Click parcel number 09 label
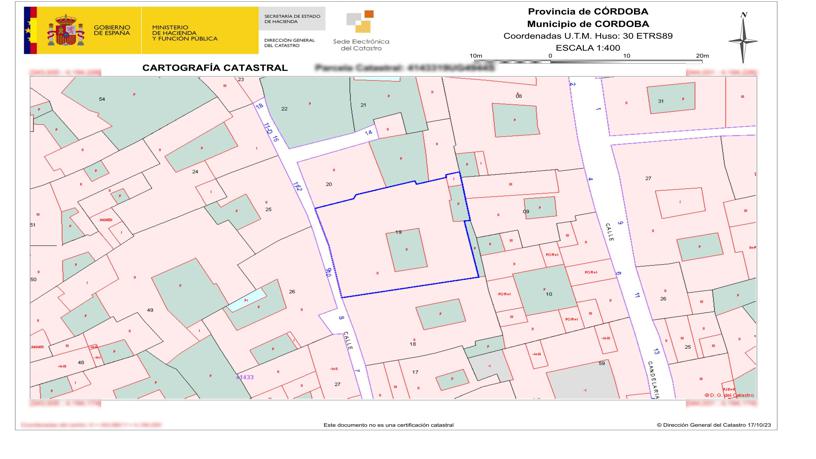This screenshot has height=459, width=816. coord(526,212)
